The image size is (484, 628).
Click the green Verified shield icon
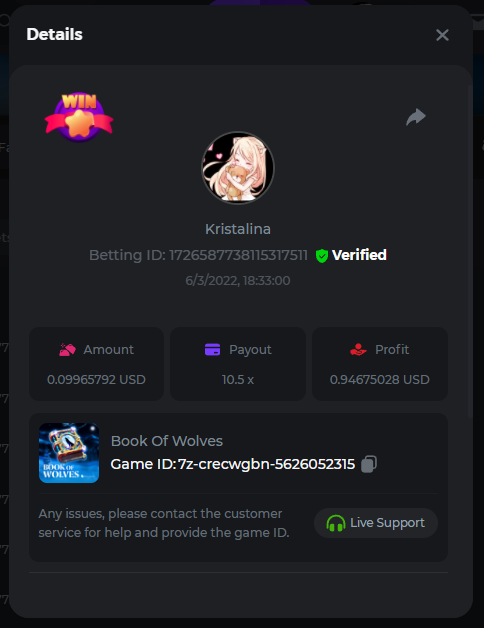tap(322, 256)
